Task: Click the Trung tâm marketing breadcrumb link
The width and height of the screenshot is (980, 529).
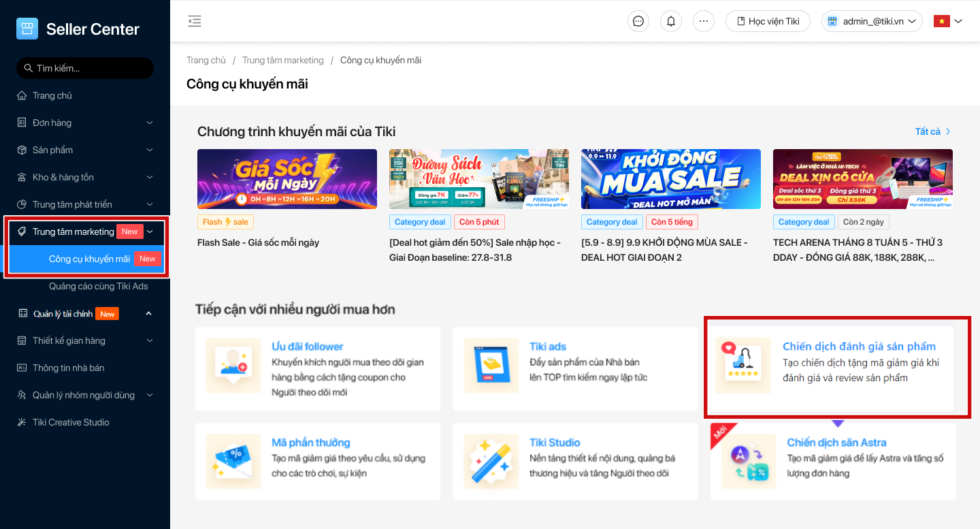Action: [283, 60]
